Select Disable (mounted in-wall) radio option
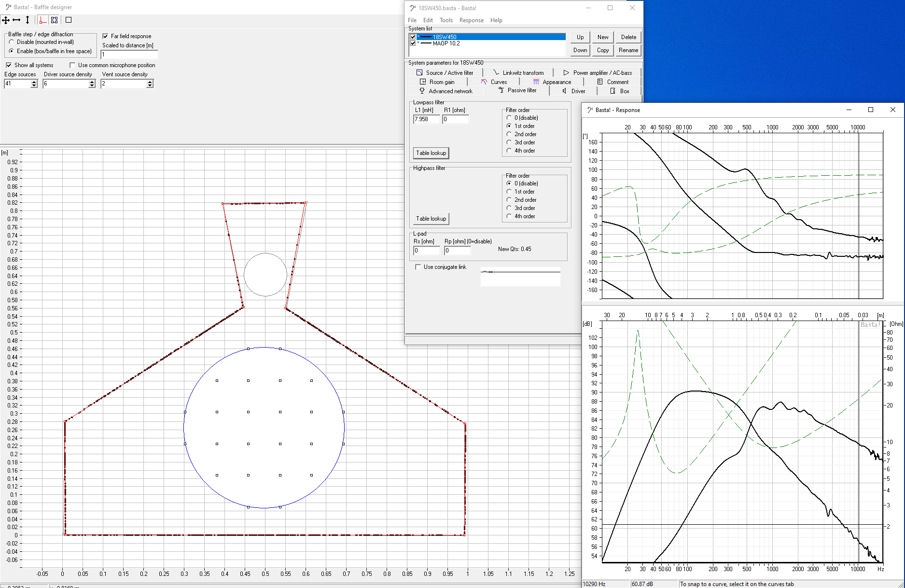Viewport: 905px width, 588px height. click(11, 42)
